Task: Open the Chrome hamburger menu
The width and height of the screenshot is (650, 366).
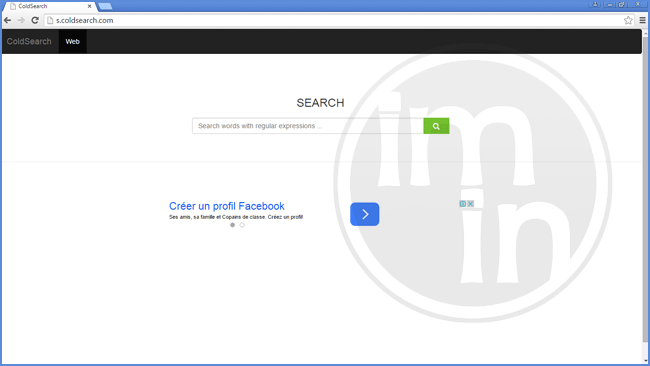Action: point(642,20)
